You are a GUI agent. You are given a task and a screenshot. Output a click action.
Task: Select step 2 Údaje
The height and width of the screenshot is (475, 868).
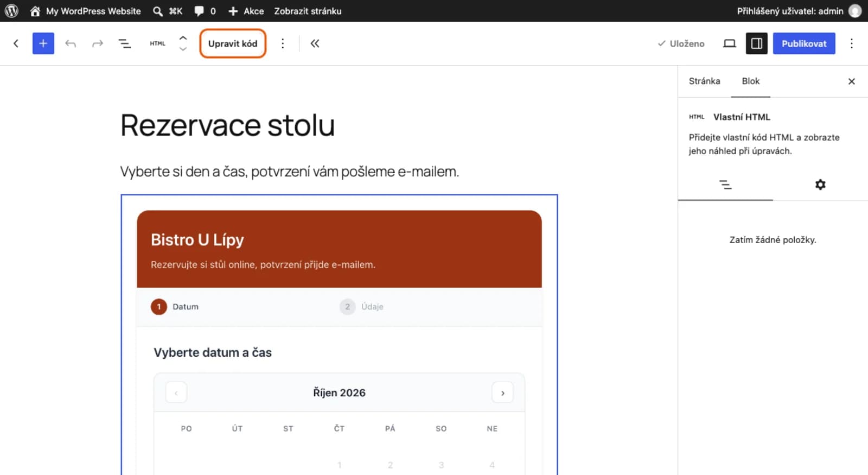tap(362, 307)
